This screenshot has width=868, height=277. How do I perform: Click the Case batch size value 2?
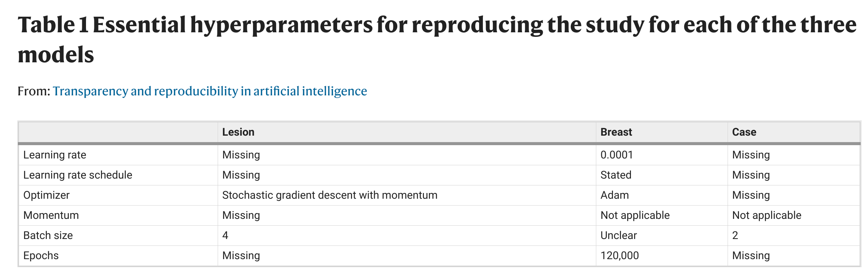tap(735, 236)
